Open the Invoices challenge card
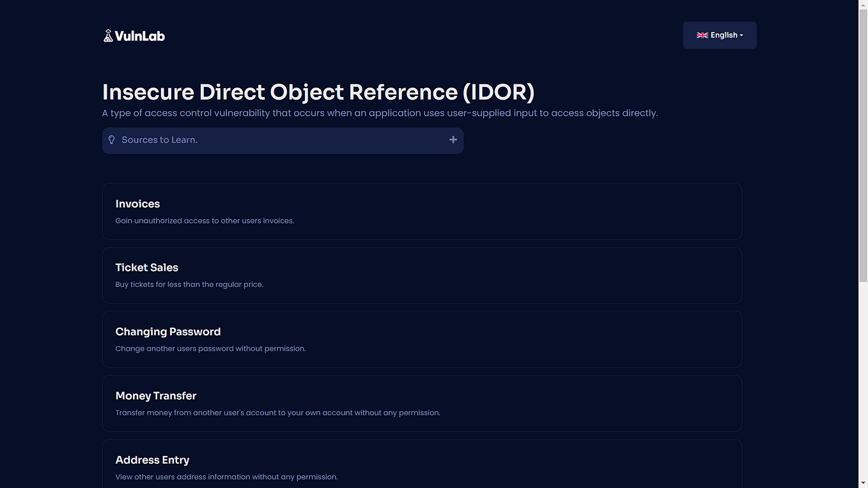This screenshot has height=488, width=868. [422, 211]
